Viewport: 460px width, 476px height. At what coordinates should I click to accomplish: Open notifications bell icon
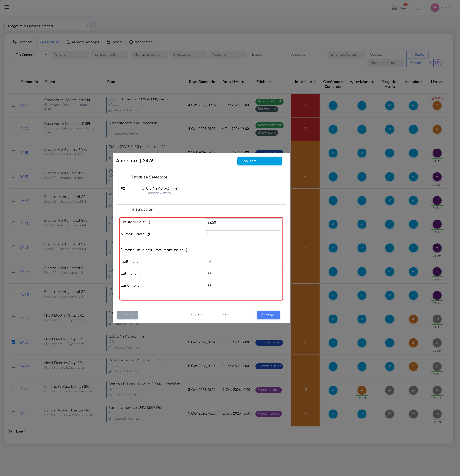(403, 7)
